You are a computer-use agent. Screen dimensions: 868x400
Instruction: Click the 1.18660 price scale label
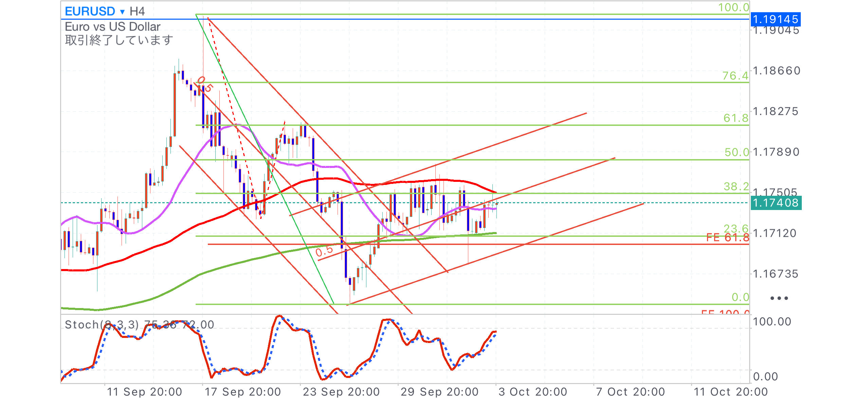click(776, 71)
